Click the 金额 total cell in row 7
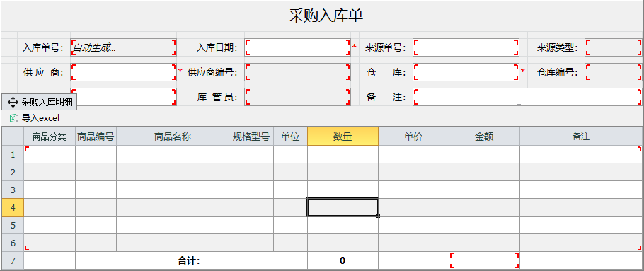Screen dimensions: 644x271 pyautogui.click(x=484, y=260)
